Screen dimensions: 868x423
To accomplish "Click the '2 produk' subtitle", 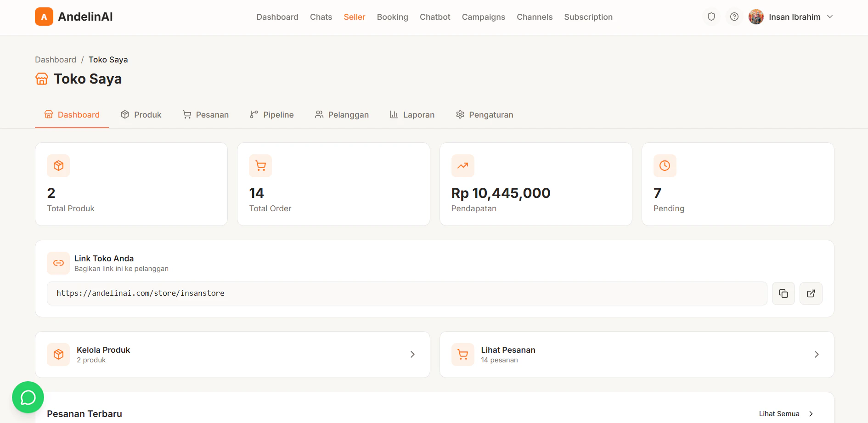I will pos(91,360).
